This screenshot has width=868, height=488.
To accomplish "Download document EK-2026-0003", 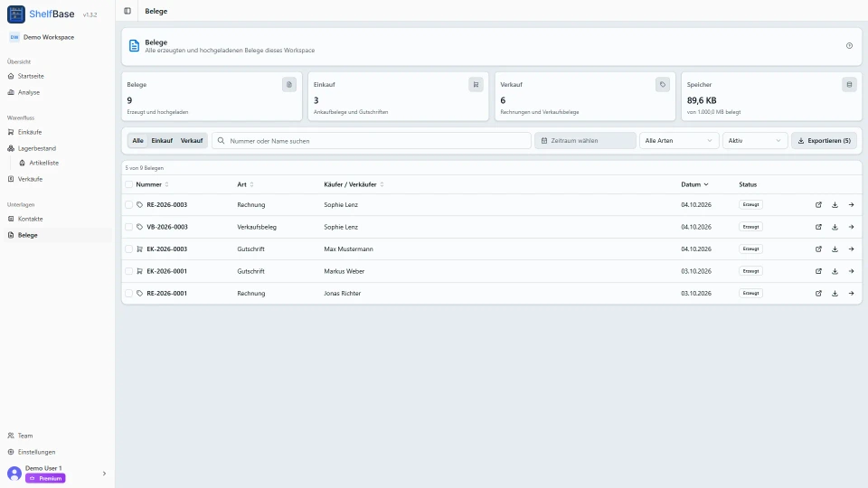I will (x=835, y=249).
